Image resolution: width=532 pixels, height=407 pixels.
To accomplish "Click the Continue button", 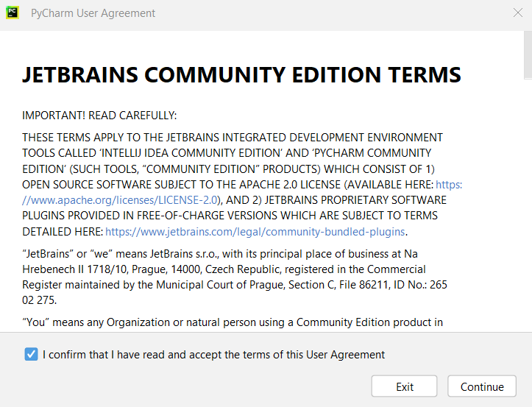I will pyautogui.click(x=482, y=386).
